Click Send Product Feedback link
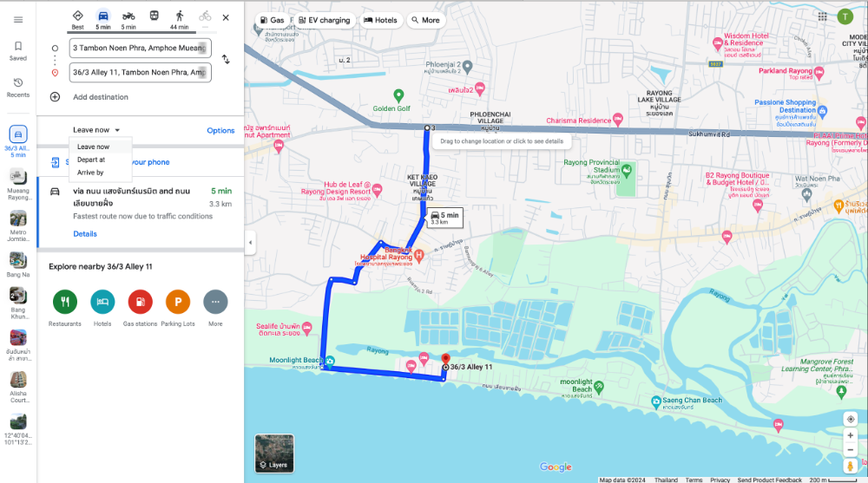 coord(769,480)
